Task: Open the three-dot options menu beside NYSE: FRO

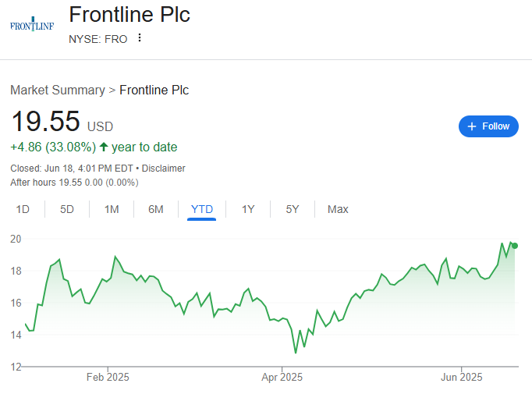Action: (140, 38)
